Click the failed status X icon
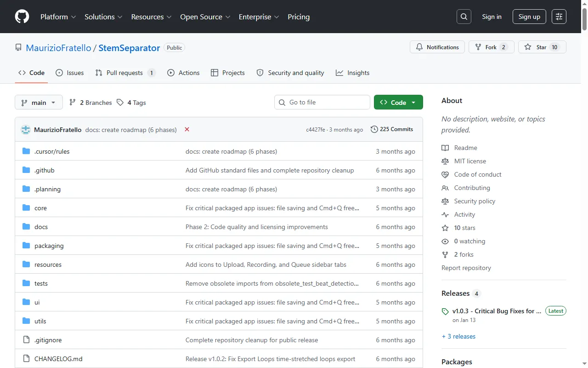Screen dimensions: 588x368 point(187,129)
